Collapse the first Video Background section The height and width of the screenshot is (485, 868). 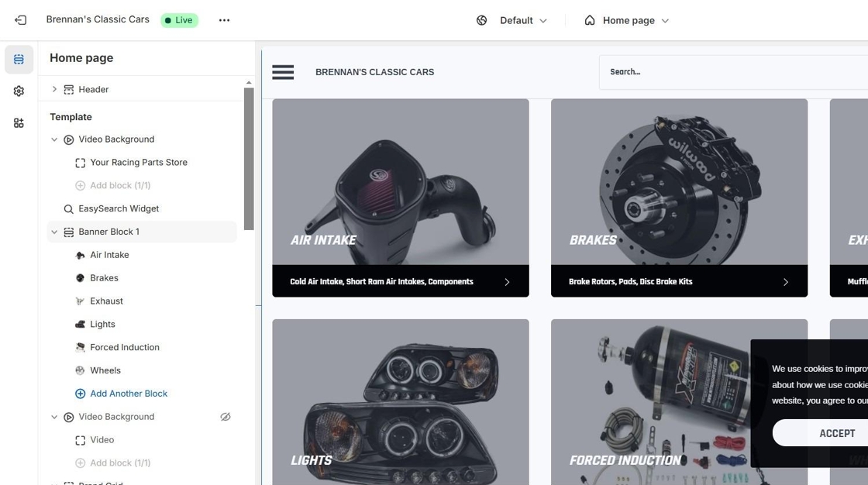click(x=54, y=139)
